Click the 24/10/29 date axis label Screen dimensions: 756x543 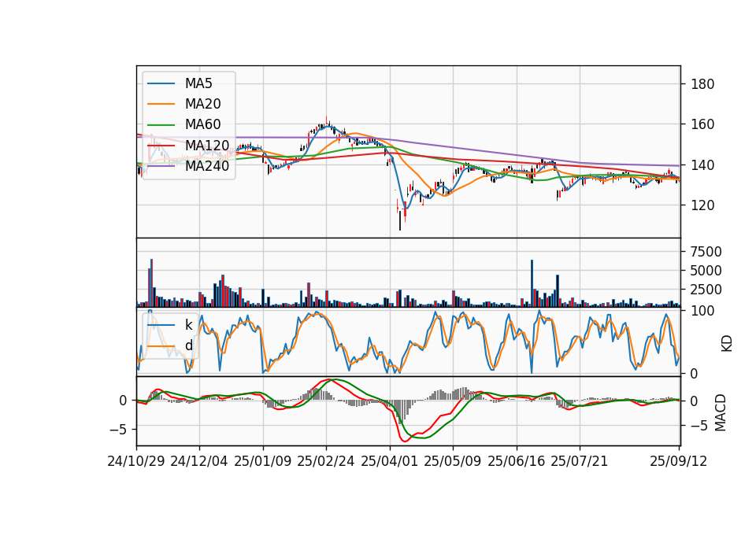[x=136, y=461]
